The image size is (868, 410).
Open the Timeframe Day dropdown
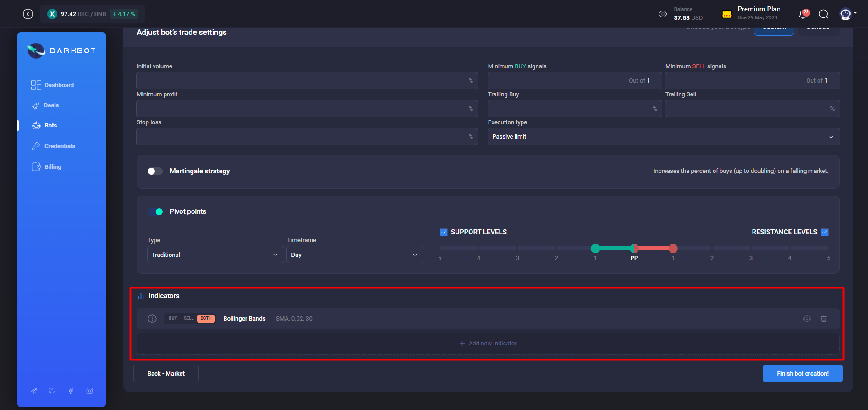(x=354, y=255)
